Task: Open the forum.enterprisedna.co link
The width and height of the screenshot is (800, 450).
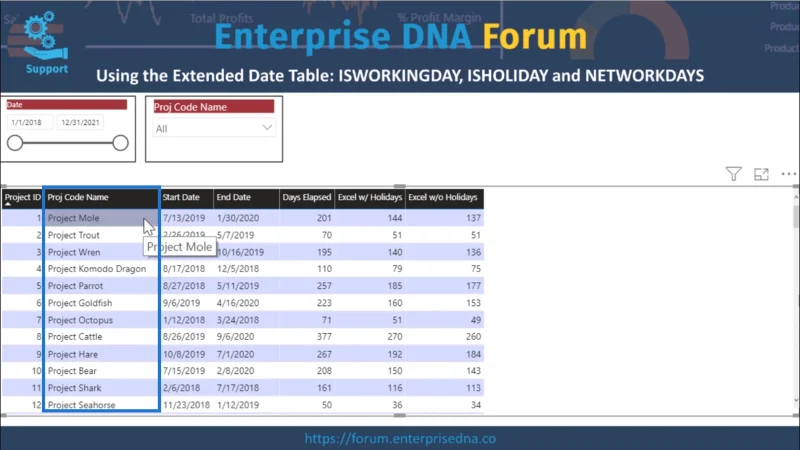Action: pos(400,438)
